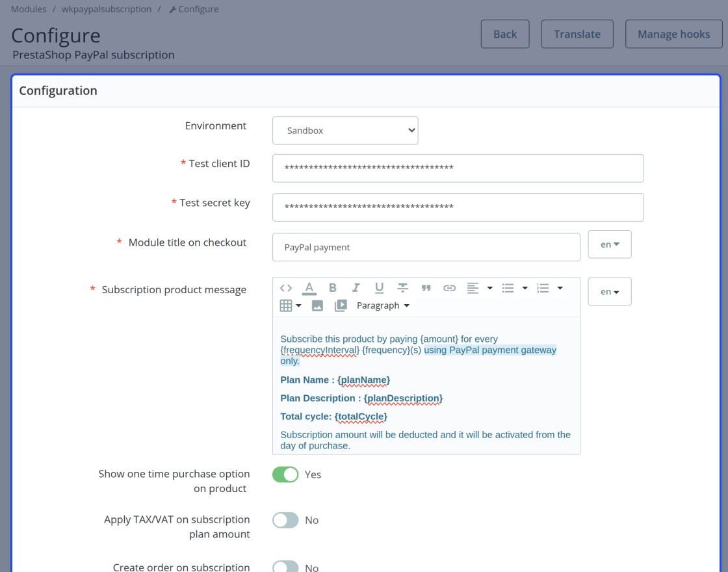Insert a blockquote in the editor
The width and height of the screenshot is (728, 572).
tap(426, 289)
